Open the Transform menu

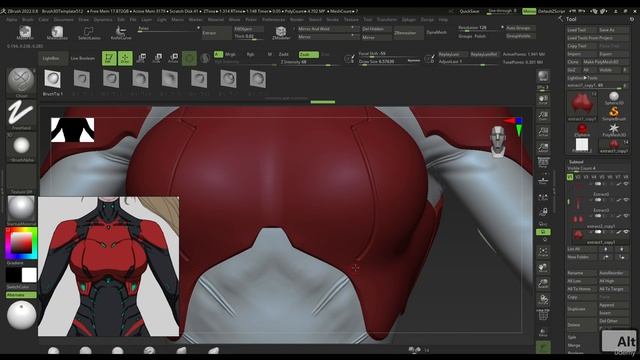pos(387,20)
